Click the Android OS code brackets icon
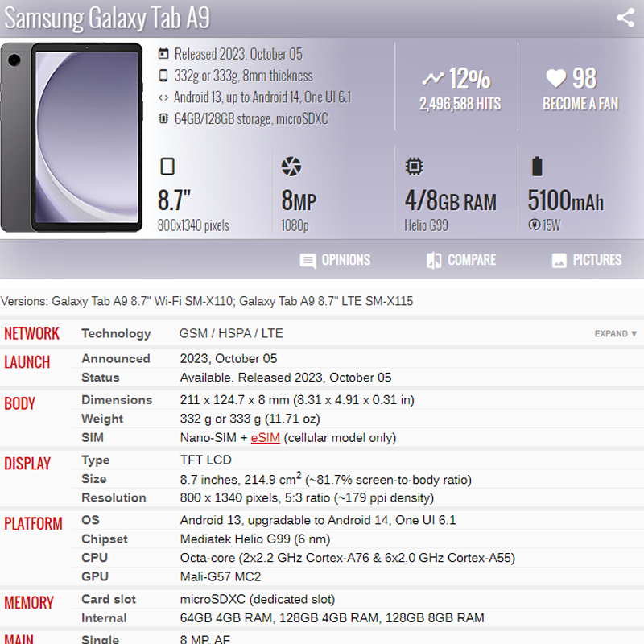Image resolution: width=644 pixels, height=644 pixels. 163,97
